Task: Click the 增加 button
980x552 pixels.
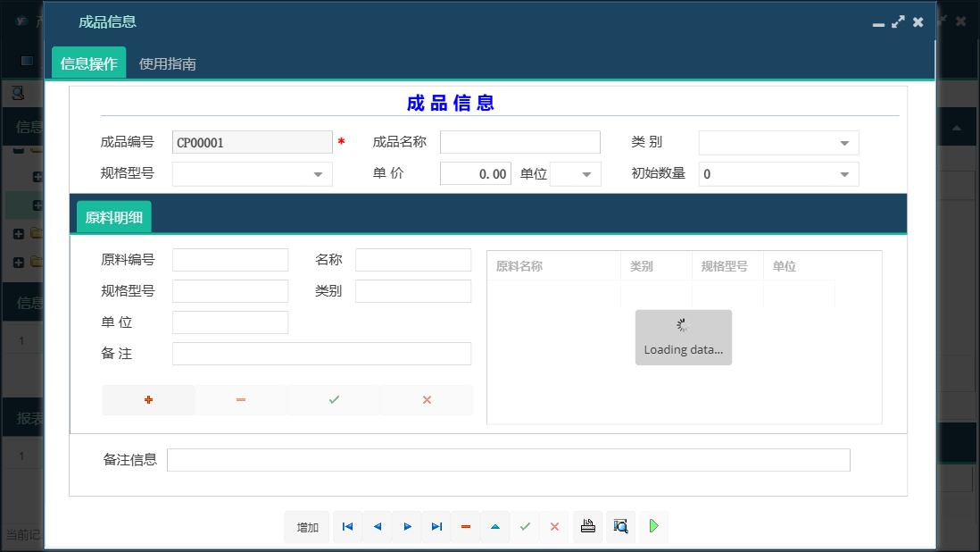Action: click(x=307, y=527)
